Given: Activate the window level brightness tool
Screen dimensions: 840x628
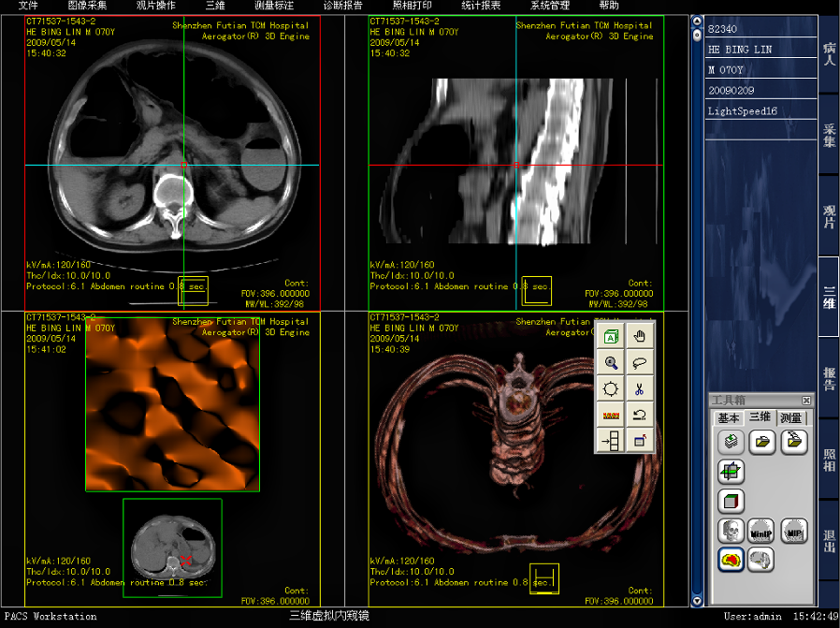Looking at the screenshot, I should 612,388.
